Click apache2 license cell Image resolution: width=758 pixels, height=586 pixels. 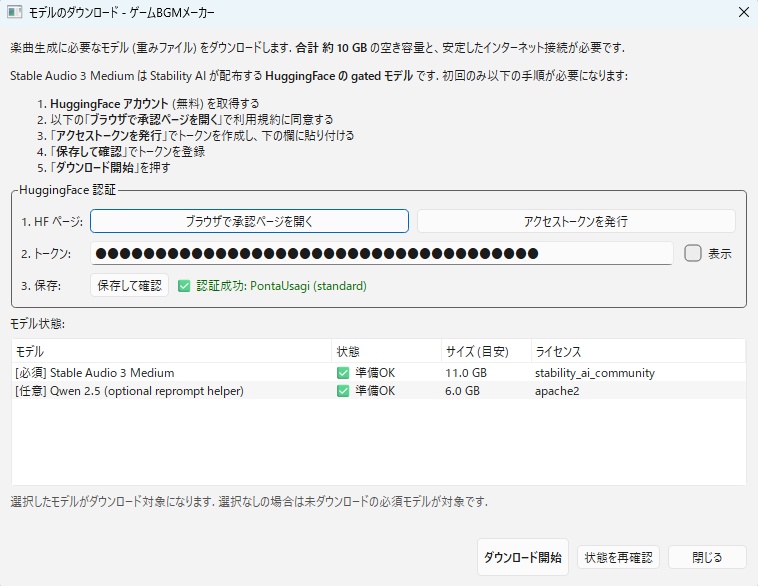click(x=557, y=391)
